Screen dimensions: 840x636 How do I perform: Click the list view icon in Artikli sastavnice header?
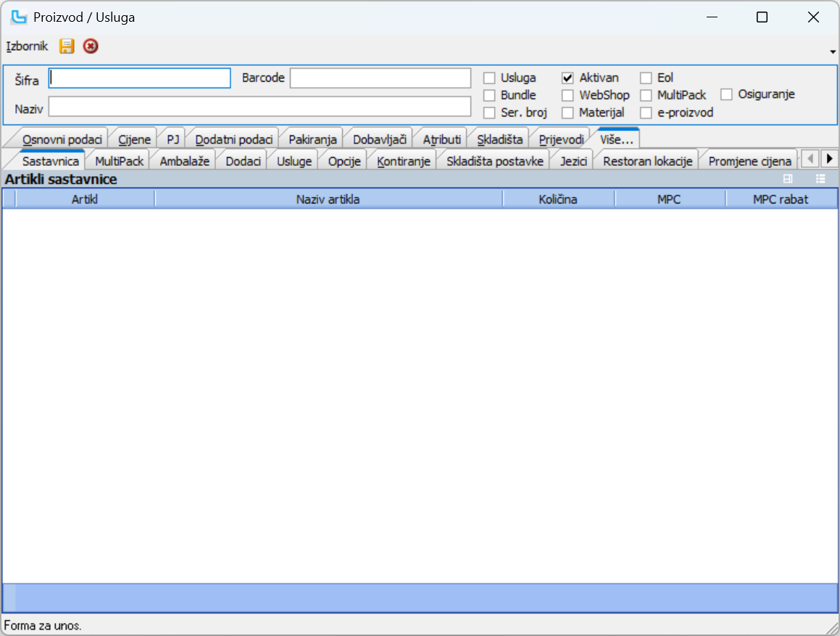click(820, 179)
